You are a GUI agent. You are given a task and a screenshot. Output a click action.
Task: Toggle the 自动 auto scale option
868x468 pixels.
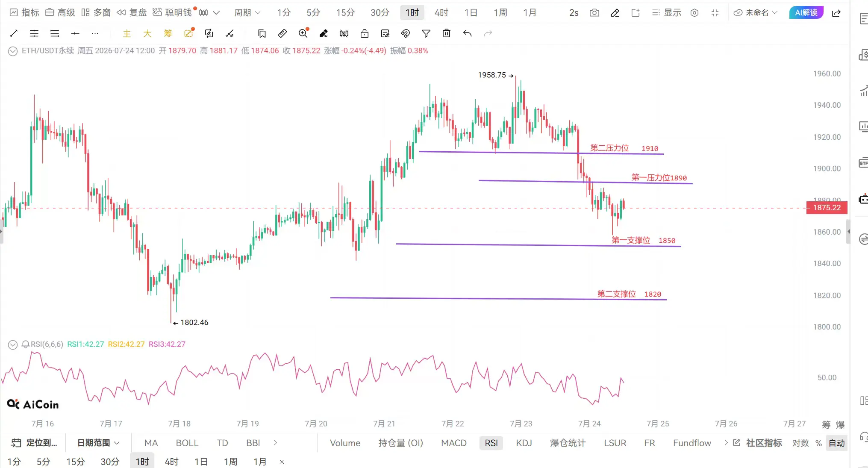pyautogui.click(x=836, y=443)
